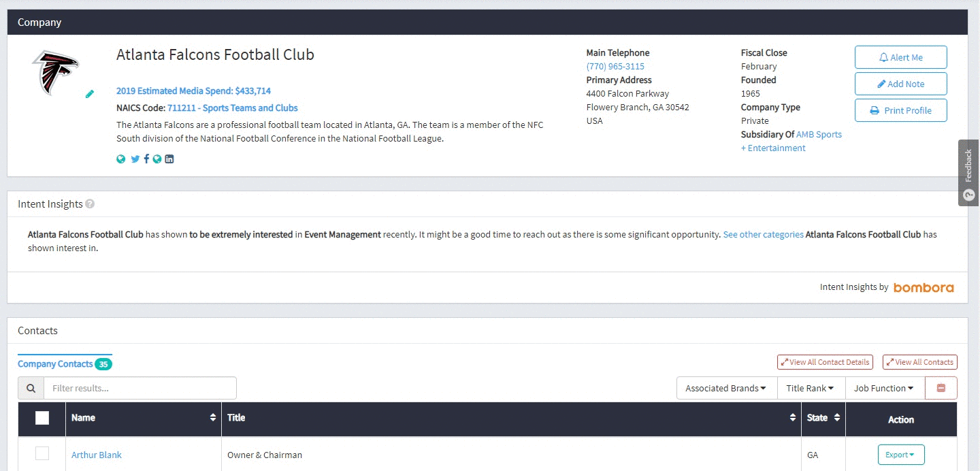Image resolution: width=980 pixels, height=471 pixels.
Task: Open the Title Rank dropdown
Action: point(811,388)
